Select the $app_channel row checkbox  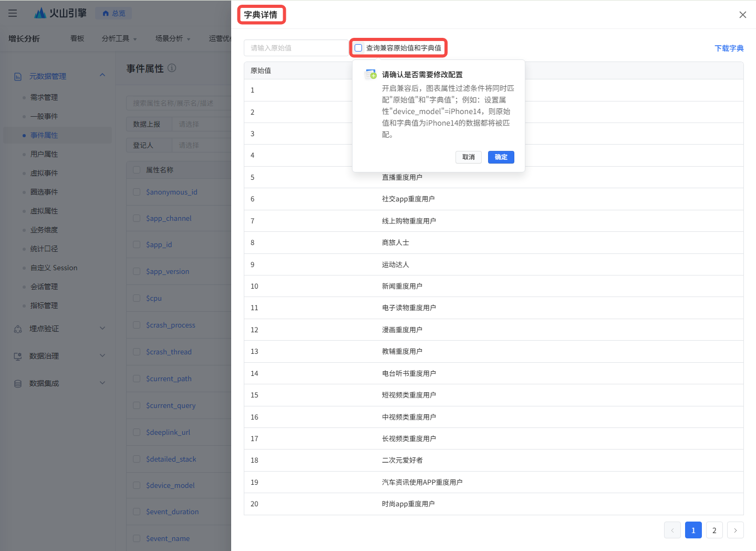click(137, 218)
